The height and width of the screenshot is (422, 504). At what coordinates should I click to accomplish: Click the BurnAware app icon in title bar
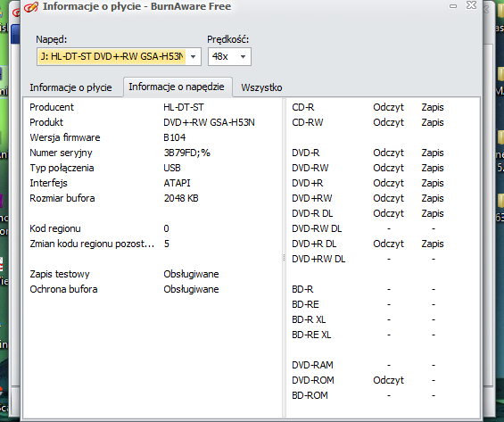tap(31, 7)
